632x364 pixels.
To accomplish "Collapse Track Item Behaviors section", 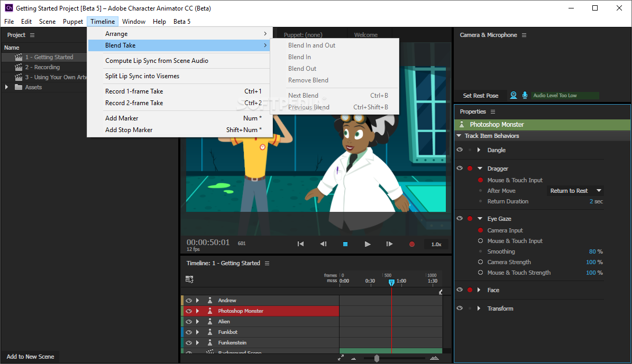I will coord(459,136).
